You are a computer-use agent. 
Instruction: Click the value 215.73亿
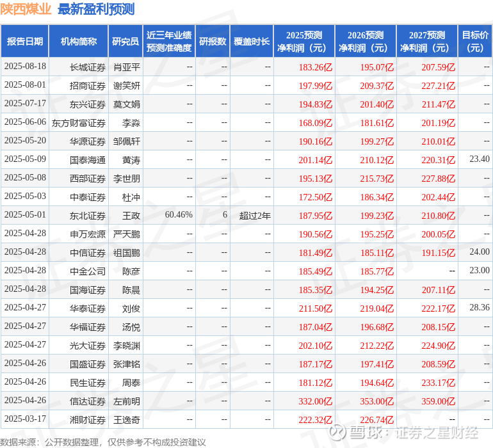coord(377,179)
